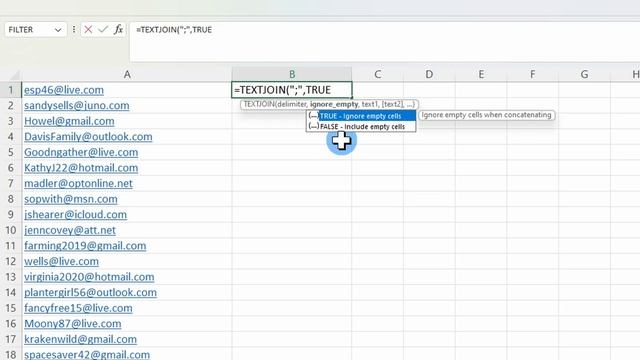Select column C header
640x360 pixels.
click(x=378, y=74)
